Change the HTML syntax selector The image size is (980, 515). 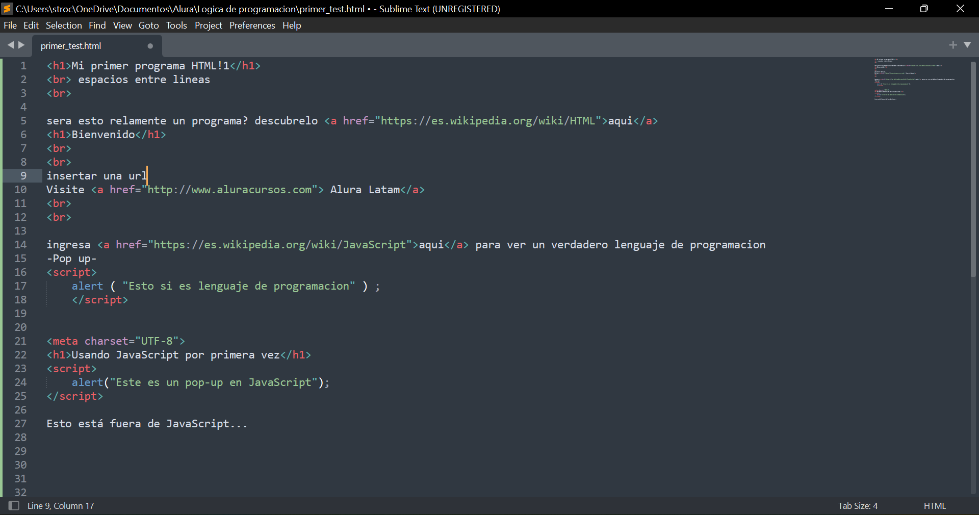point(935,506)
